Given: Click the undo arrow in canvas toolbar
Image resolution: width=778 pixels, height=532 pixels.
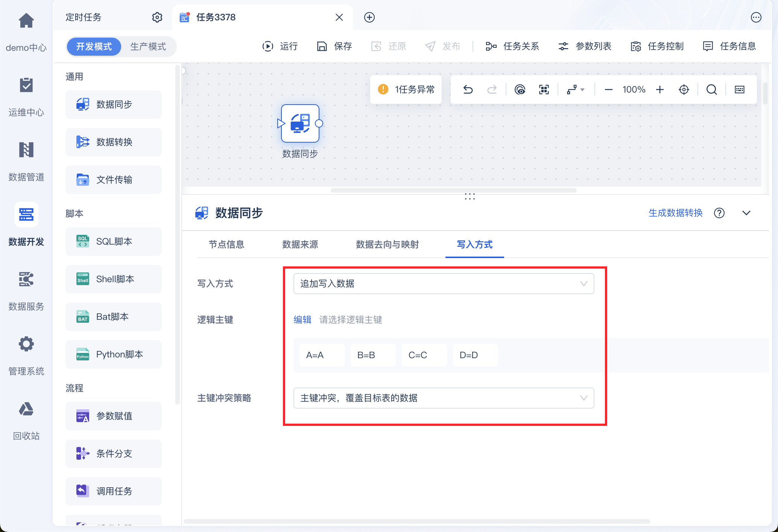Looking at the screenshot, I should point(468,90).
